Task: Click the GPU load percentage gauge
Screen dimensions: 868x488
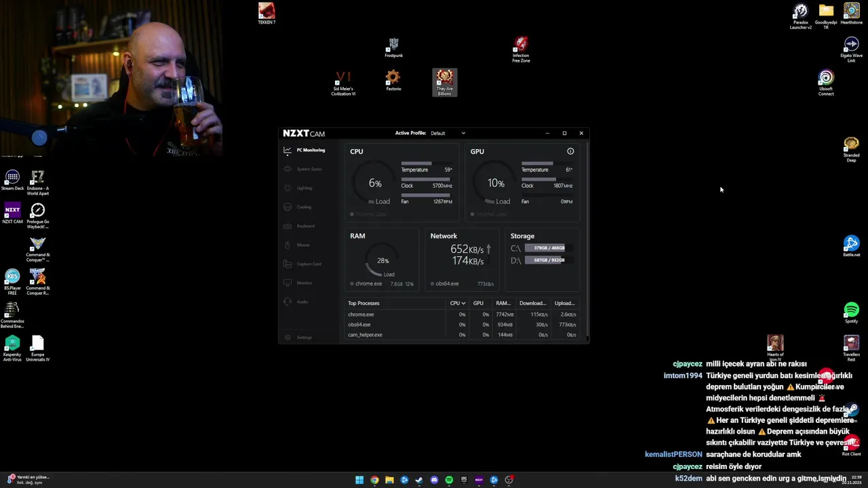Action: (496, 184)
